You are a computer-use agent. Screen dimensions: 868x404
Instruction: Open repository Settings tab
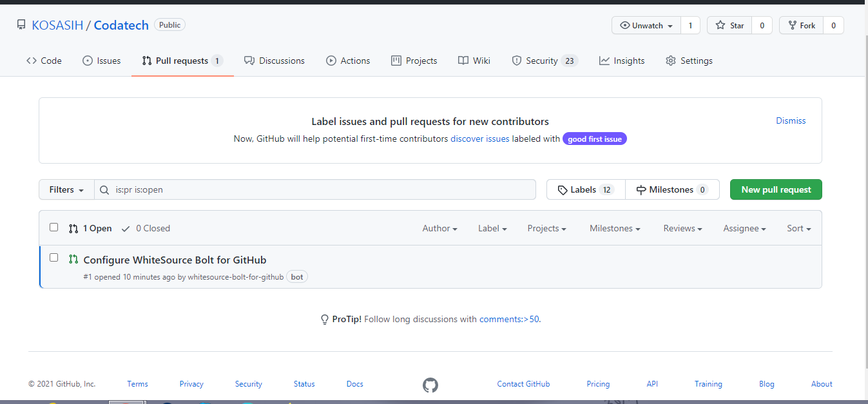tap(689, 61)
